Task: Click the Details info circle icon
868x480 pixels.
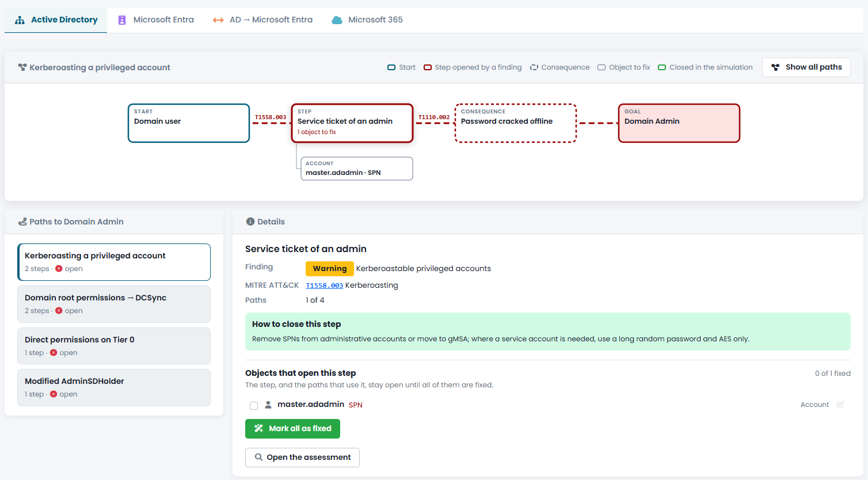Action: tap(250, 222)
